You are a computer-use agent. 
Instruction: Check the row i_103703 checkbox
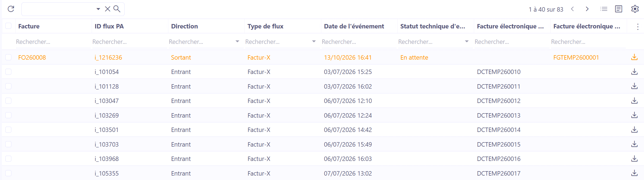coord(9,144)
